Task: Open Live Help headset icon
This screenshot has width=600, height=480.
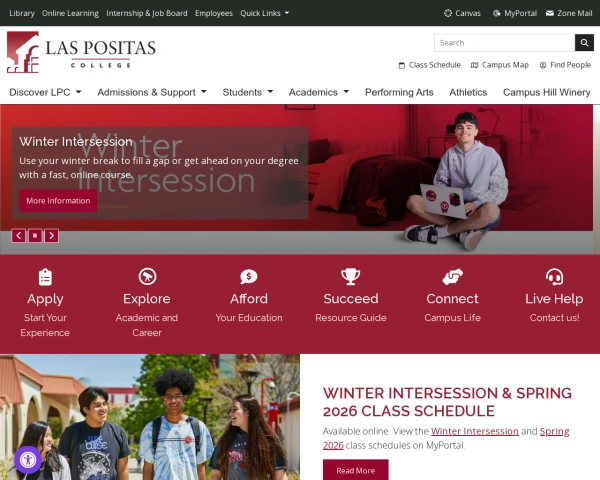Action: pos(554,276)
